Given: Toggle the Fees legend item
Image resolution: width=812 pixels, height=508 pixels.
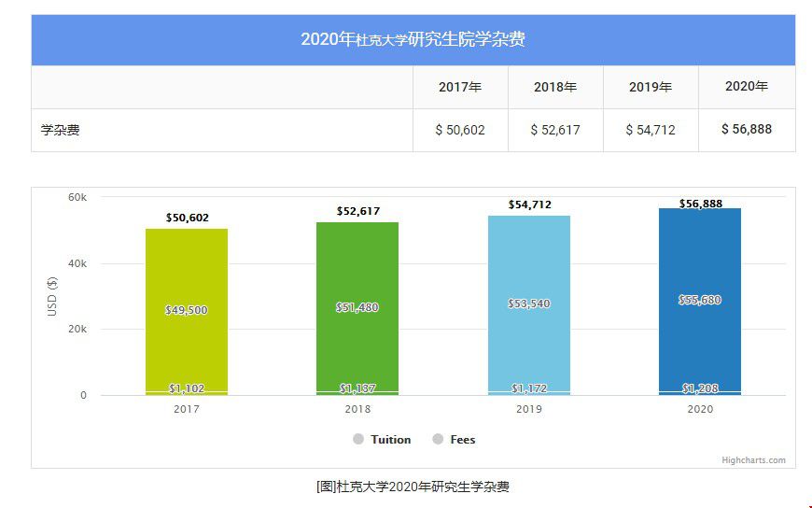Looking at the screenshot, I should (454, 440).
